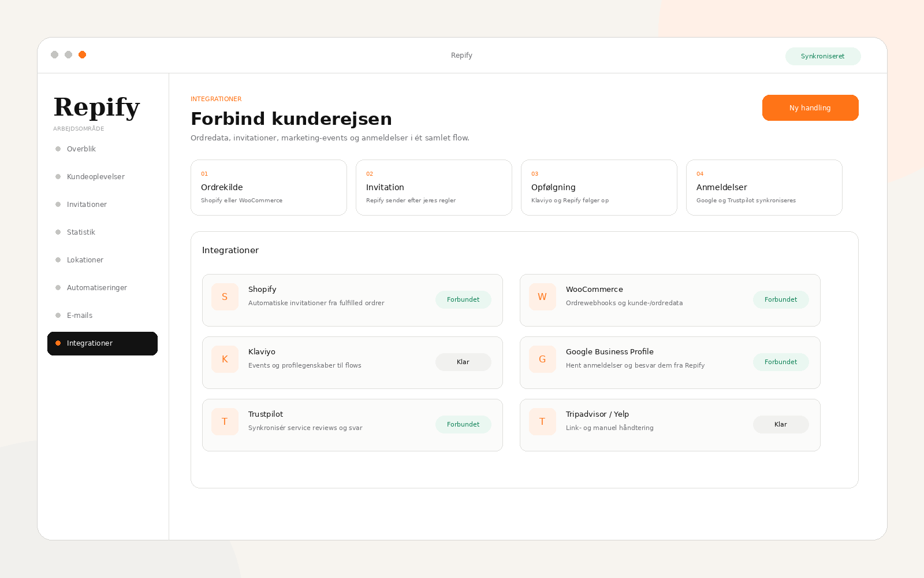Viewport: 924px width, 578px height.
Task: Click the Forbundet badge for Shopify
Action: pos(463,299)
